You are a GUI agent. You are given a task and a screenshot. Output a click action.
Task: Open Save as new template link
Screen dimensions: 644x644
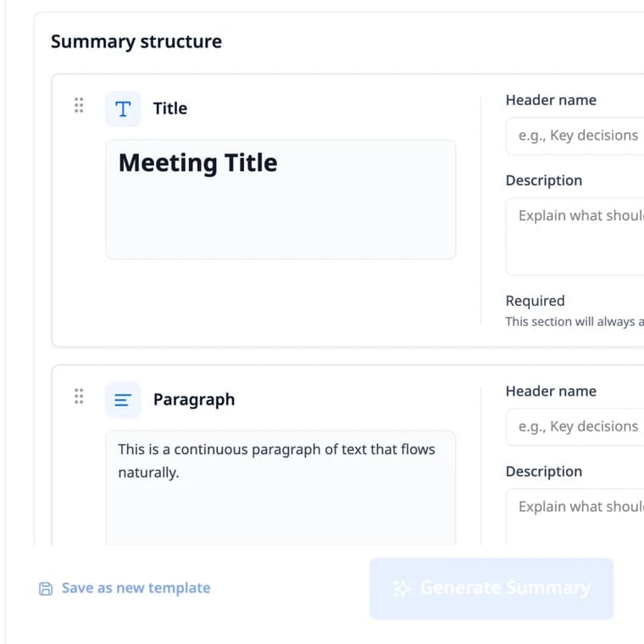point(136,588)
